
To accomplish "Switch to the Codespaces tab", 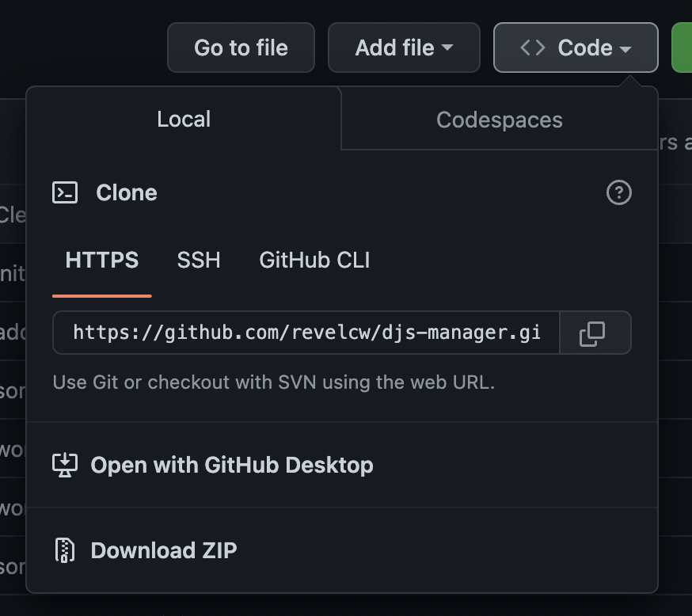I will pyautogui.click(x=499, y=120).
